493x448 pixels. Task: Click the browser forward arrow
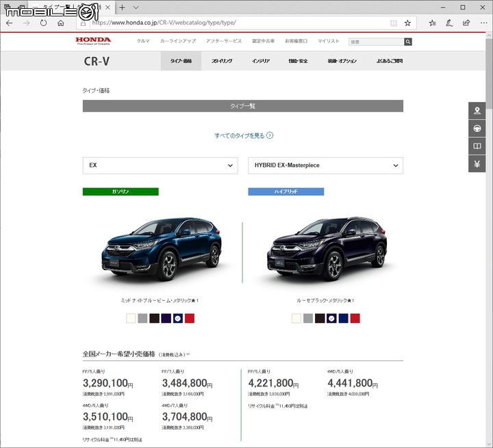[x=27, y=23]
